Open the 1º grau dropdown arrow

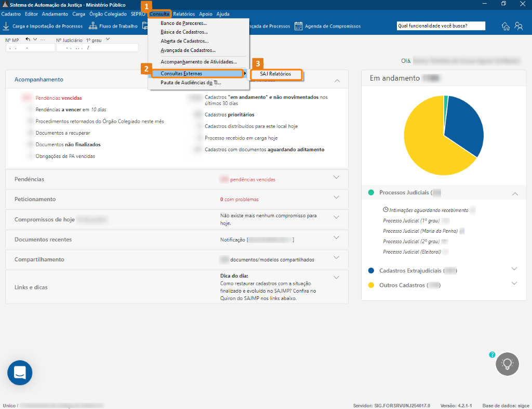[108, 39]
